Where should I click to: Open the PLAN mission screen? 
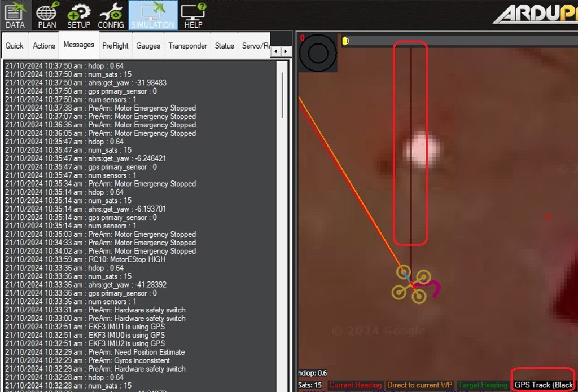tap(47, 15)
